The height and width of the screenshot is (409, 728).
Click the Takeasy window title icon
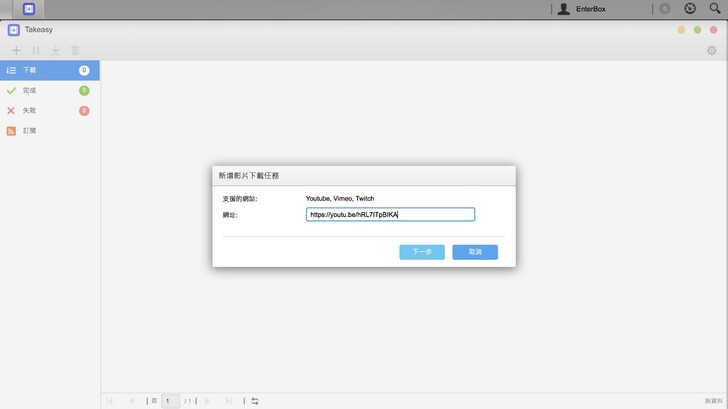[13, 30]
